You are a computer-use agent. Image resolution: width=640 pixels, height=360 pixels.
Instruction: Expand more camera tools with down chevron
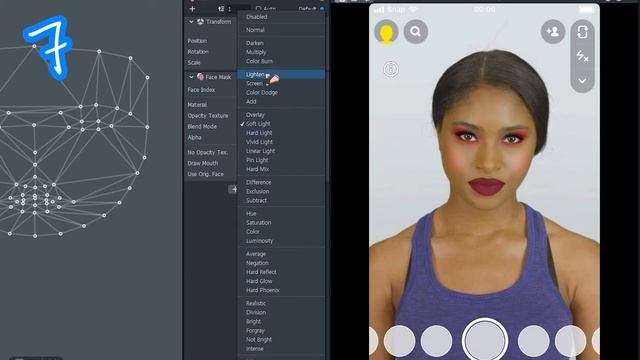coord(582,81)
